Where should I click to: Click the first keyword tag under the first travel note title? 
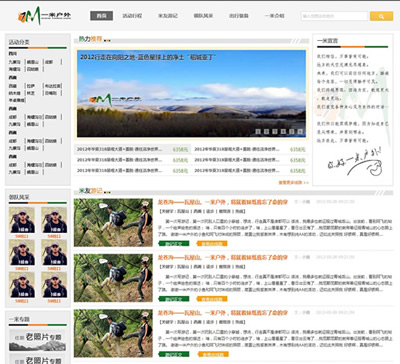tap(183, 211)
